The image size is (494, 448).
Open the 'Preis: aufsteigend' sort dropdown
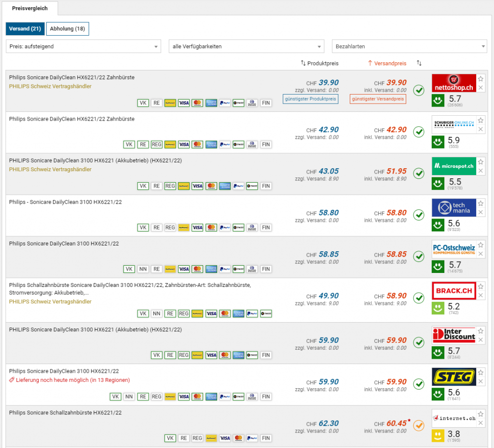click(x=83, y=46)
